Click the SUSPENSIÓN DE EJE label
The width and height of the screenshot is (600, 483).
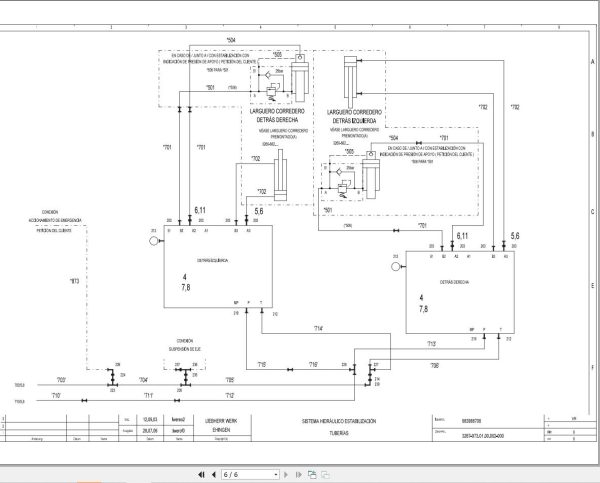(x=184, y=349)
